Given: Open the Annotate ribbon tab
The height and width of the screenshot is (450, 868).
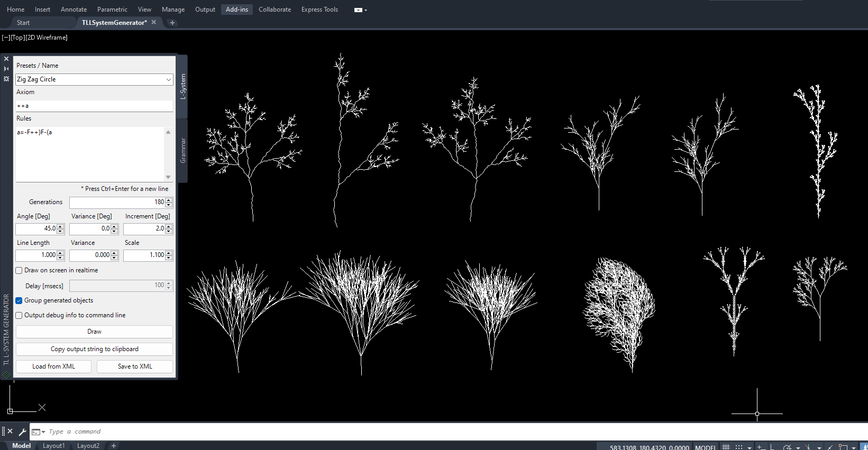Looking at the screenshot, I should (74, 10).
